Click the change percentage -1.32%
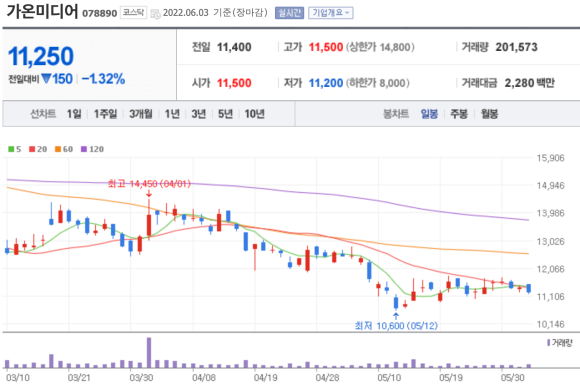Image resolution: width=580 pixels, height=391 pixels. pyautogui.click(x=103, y=79)
